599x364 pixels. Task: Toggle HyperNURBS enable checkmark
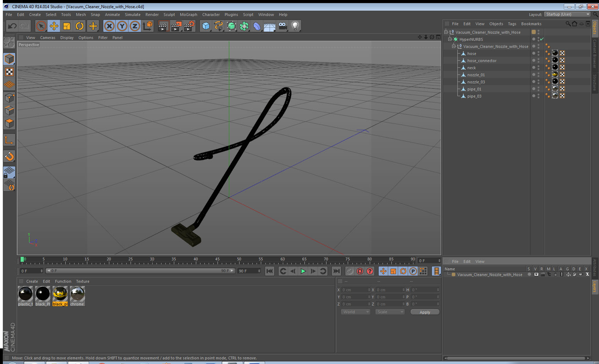pos(542,39)
